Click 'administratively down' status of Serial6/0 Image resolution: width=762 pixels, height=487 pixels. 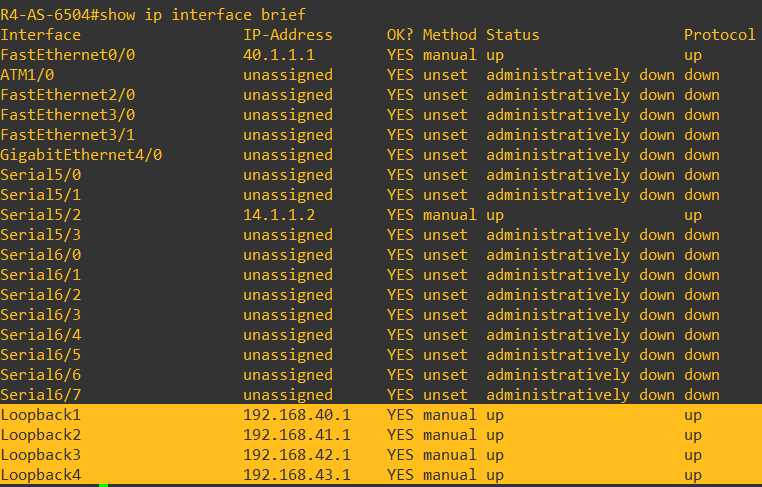pyautogui.click(x=580, y=255)
